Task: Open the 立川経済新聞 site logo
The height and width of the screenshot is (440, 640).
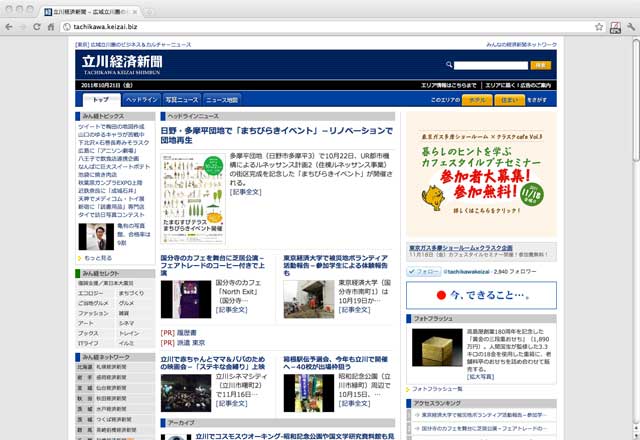Action: coord(122,64)
